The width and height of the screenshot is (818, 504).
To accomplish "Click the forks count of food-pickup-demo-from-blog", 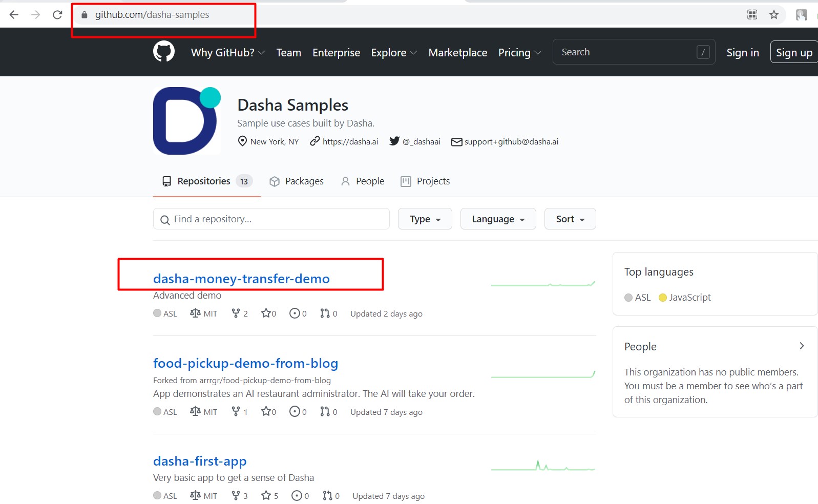I will (240, 412).
